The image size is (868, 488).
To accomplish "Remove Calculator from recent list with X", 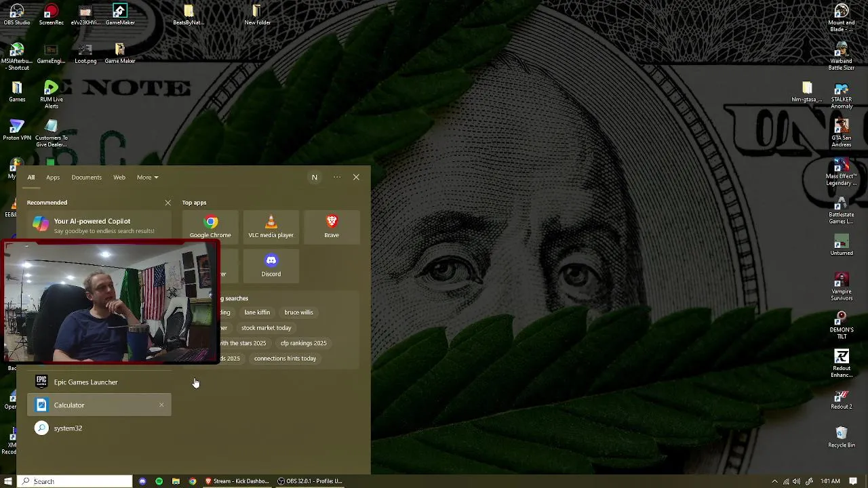I will tap(161, 405).
